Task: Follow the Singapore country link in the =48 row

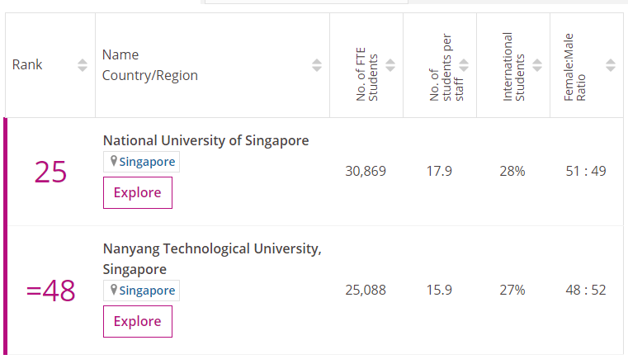Action: pos(147,291)
